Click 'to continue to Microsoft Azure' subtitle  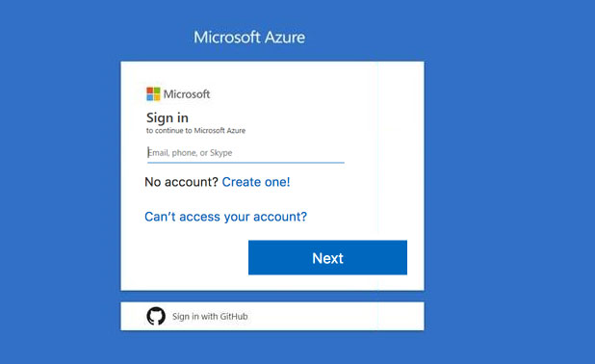click(x=195, y=131)
